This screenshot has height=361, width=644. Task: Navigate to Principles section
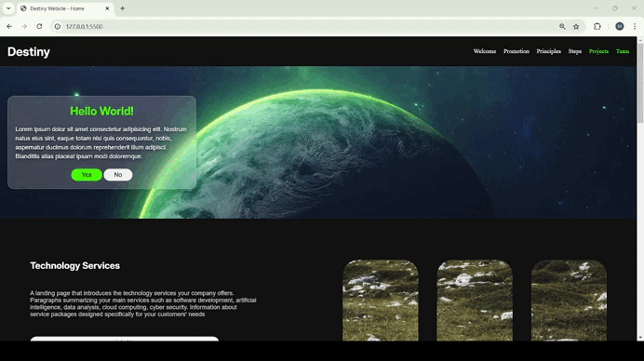[549, 51]
